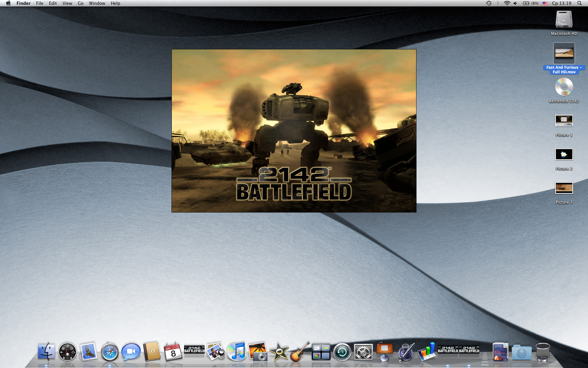Click Battlefield 2142 icon next to Numbers

(448, 350)
